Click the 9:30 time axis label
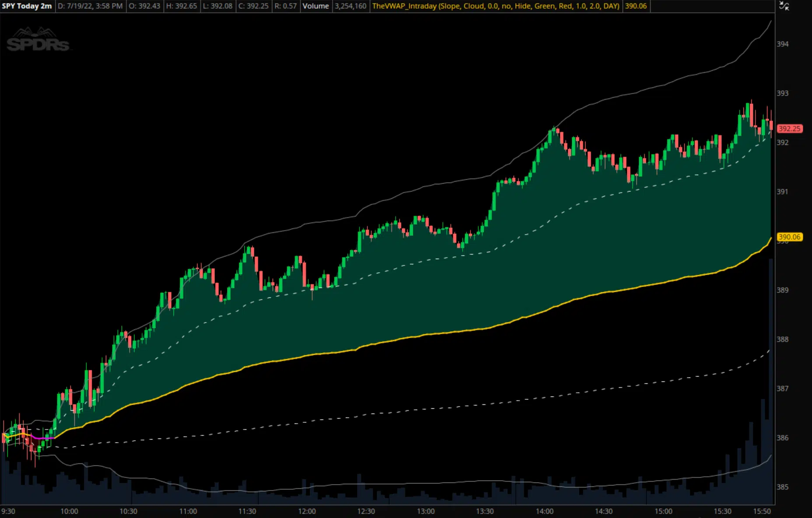Viewport: 812px width, 518px height. click(x=8, y=511)
